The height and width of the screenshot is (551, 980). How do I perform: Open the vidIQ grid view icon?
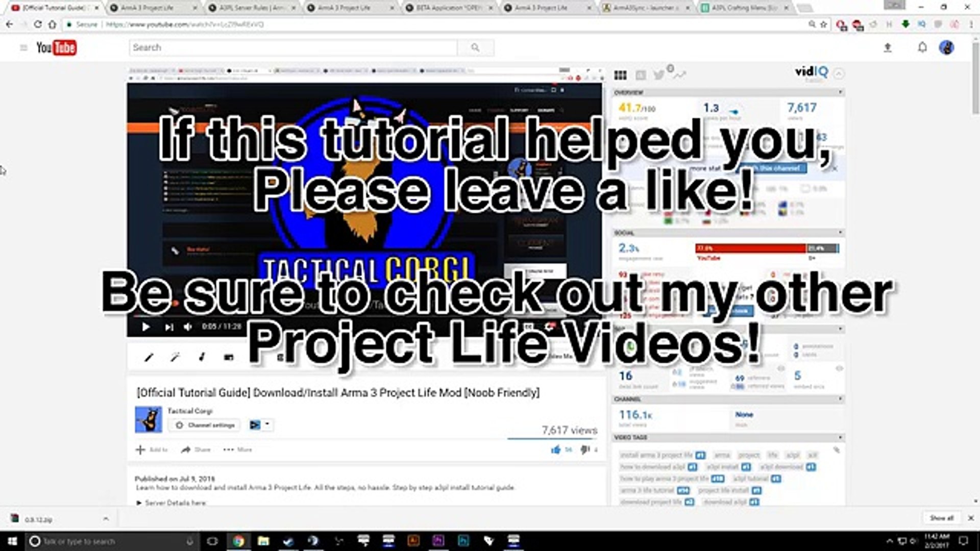coord(620,76)
